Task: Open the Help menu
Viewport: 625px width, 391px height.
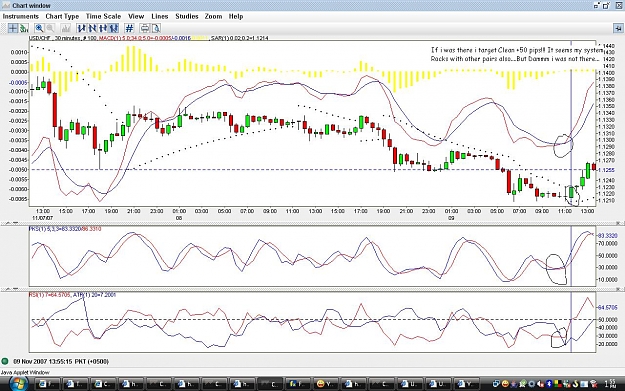Action: point(236,16)
